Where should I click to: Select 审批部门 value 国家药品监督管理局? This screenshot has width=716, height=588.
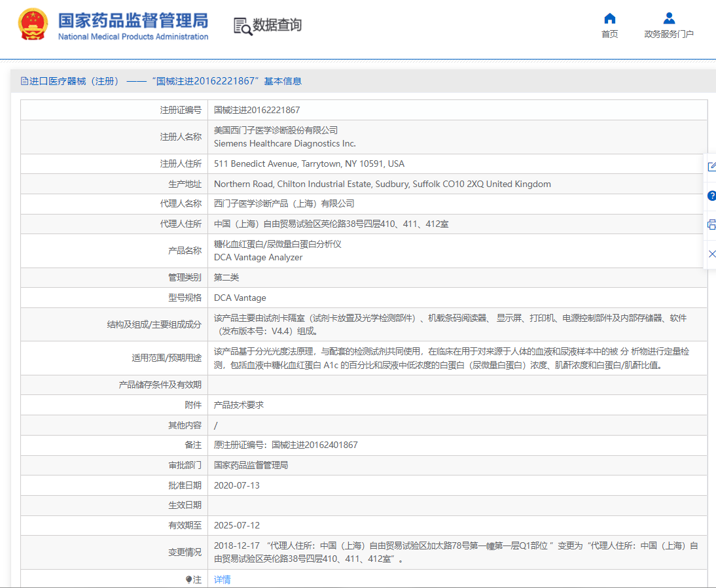point(251,465)
